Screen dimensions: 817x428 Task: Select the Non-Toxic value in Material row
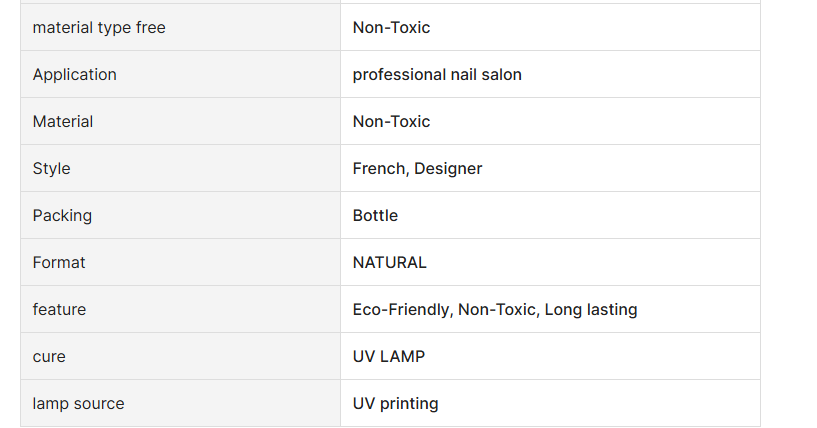[391, 121]
